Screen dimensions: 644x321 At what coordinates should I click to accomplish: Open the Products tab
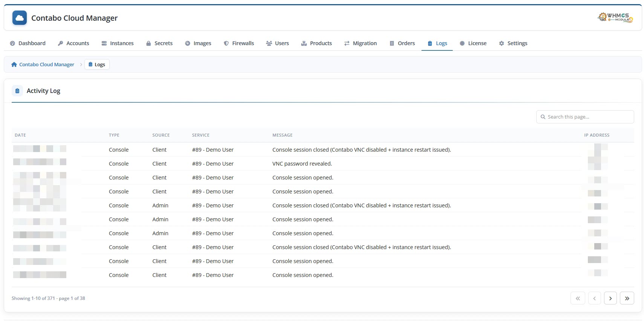click(x=317, y=43)
